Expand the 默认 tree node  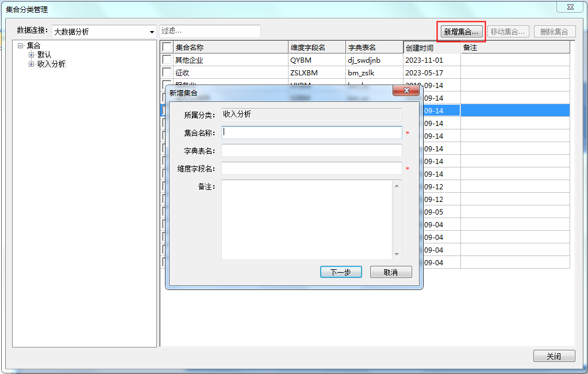pos(32,55)
